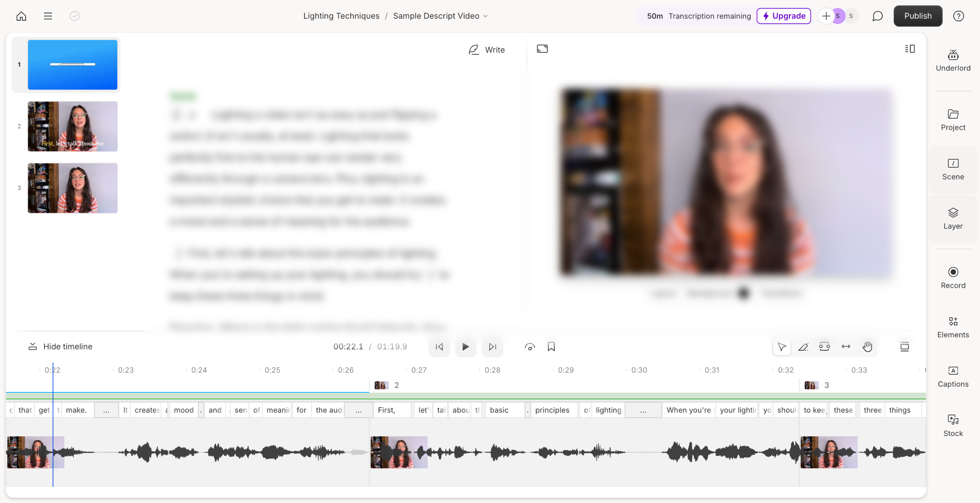Open the Scene tab in sidebar
Screen dimensions: 980x503
[x=953, y=169]
